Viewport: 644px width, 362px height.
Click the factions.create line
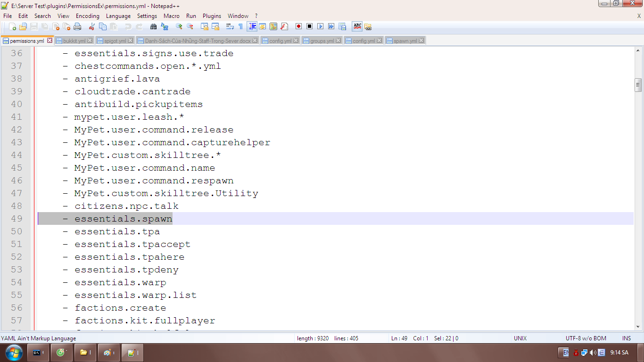(336, 308)
